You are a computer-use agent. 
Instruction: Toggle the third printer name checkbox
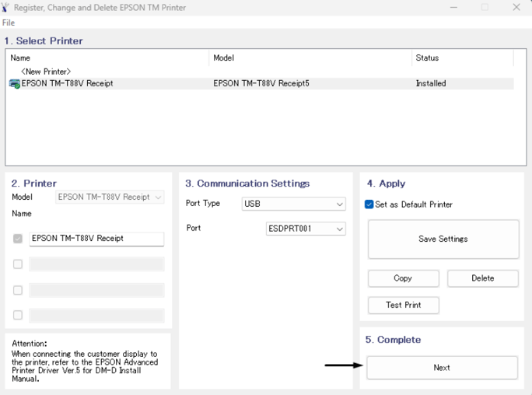tap(18, 290)
